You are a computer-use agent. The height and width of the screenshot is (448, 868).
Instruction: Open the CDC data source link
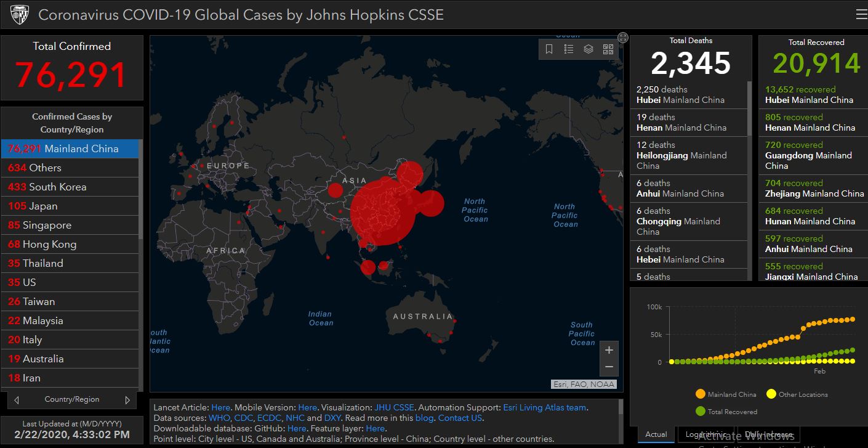click(x=244, y=418)
